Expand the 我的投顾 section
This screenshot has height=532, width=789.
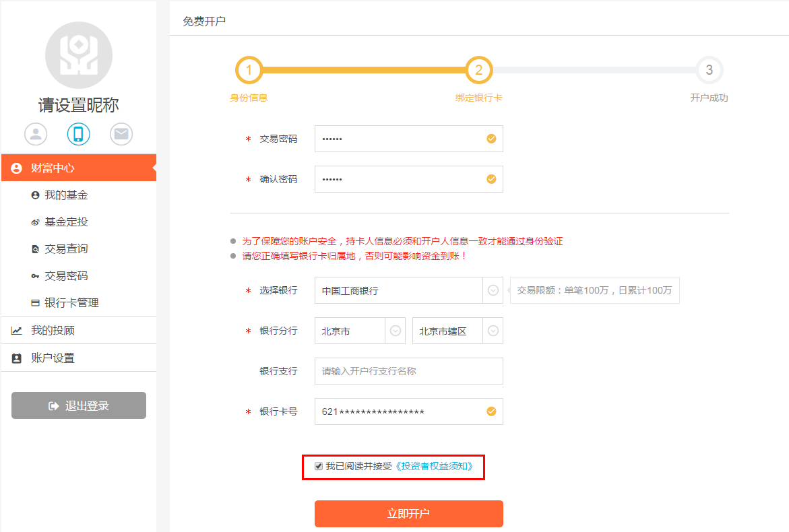[53, 331]
